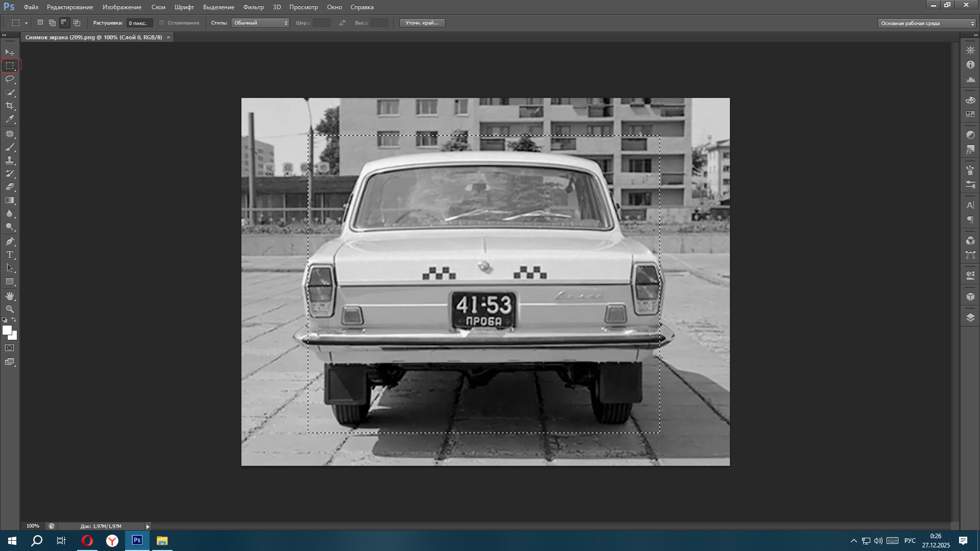Open tool preset picker arrow
980x551 pixels.
click(26, 23)
